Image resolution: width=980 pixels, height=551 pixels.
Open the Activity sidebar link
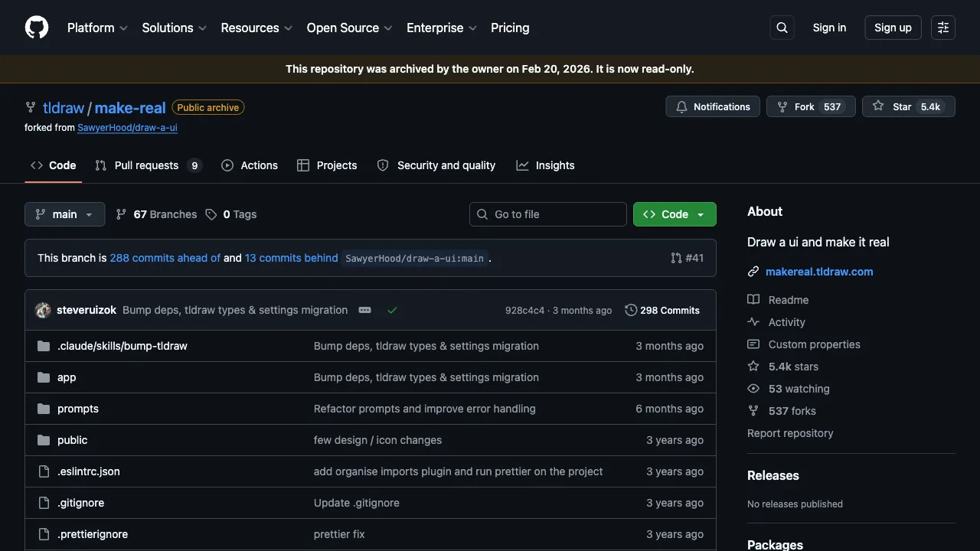coord(776,322)
